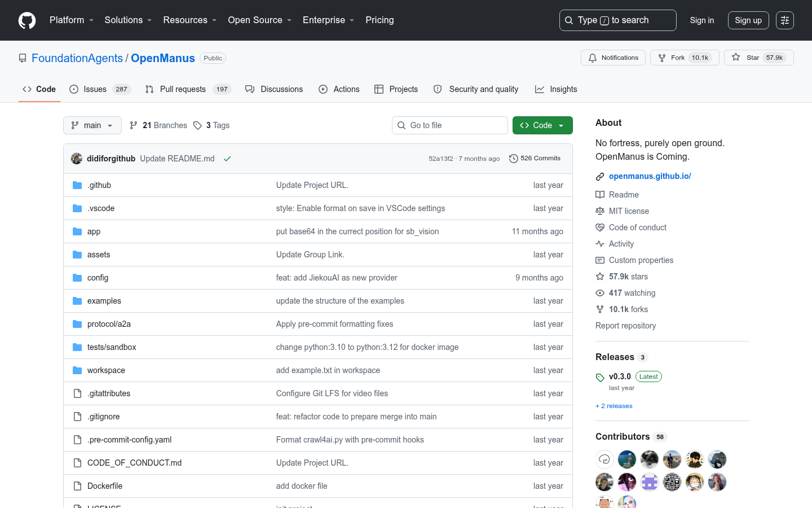Click the fork icon in the Fork button
The image size is (812, 508).
tap(662, 58)
